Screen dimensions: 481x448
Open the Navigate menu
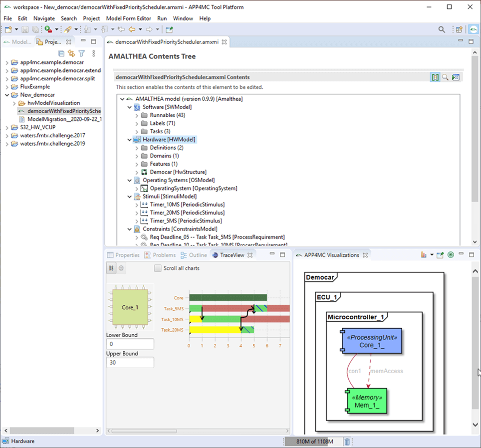point(44,18)
